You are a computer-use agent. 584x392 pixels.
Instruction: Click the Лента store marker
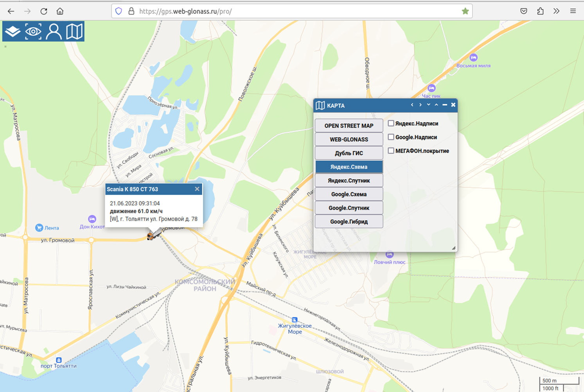(x=39, y=228)
